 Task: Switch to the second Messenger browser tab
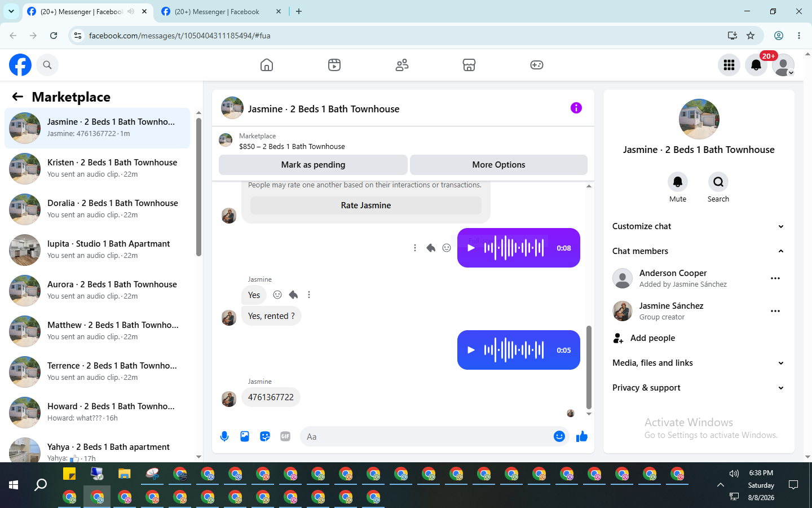coord(222,11)
